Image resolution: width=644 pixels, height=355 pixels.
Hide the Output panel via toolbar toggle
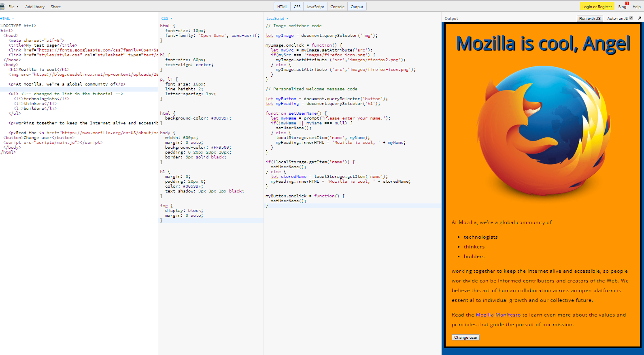[x=357, y=6]
